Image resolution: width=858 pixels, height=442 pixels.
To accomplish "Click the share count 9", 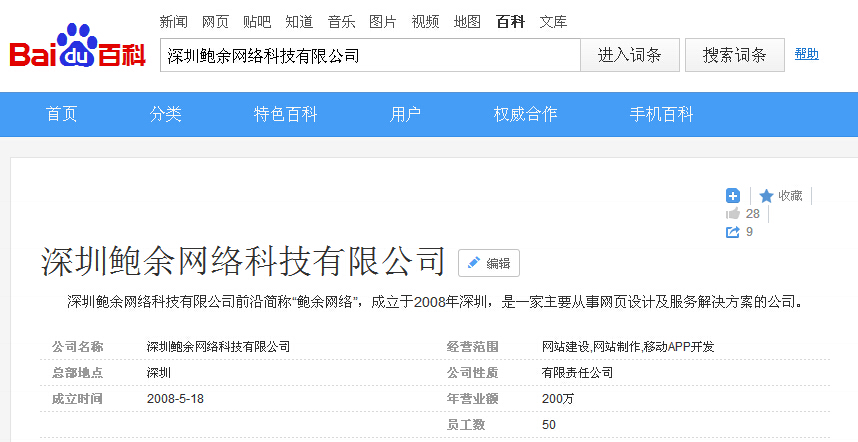I will (x=749, y=232).
